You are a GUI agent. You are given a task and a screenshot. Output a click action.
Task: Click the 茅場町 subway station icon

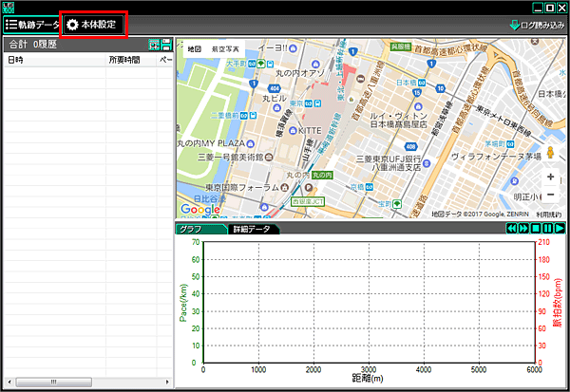(x=510, y=144)
